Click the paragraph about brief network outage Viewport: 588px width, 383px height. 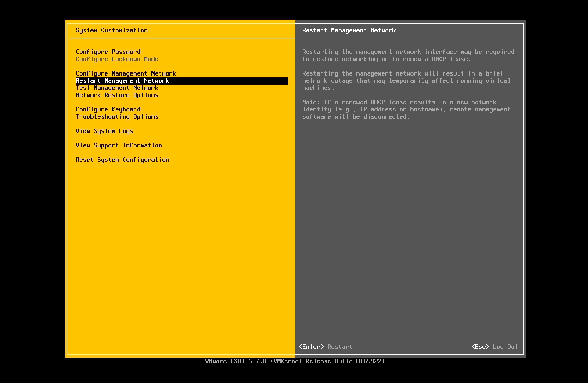click(406, 81)
